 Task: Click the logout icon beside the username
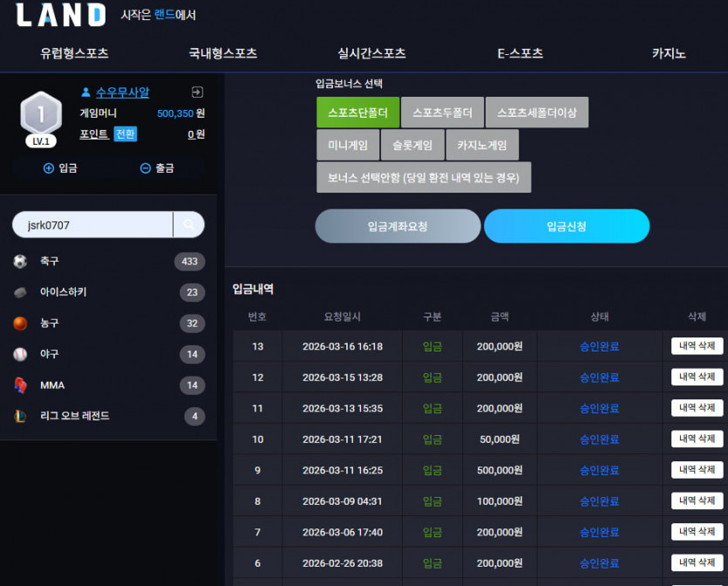197,92
